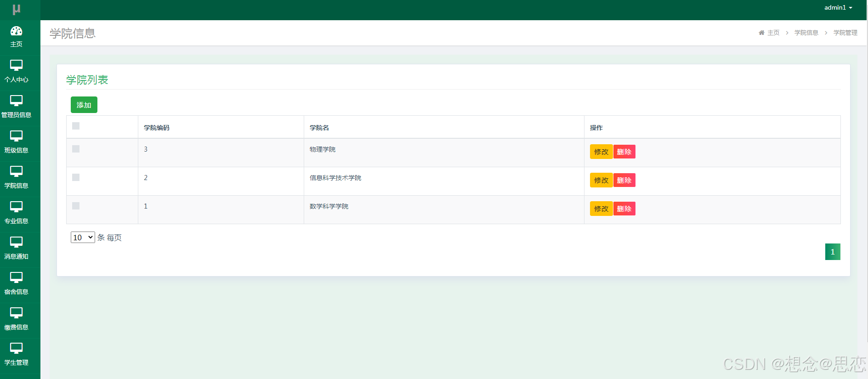868x379 pixels.
Task: Open the 消息通知 monitor icon
Action: [x=17, y=242]
